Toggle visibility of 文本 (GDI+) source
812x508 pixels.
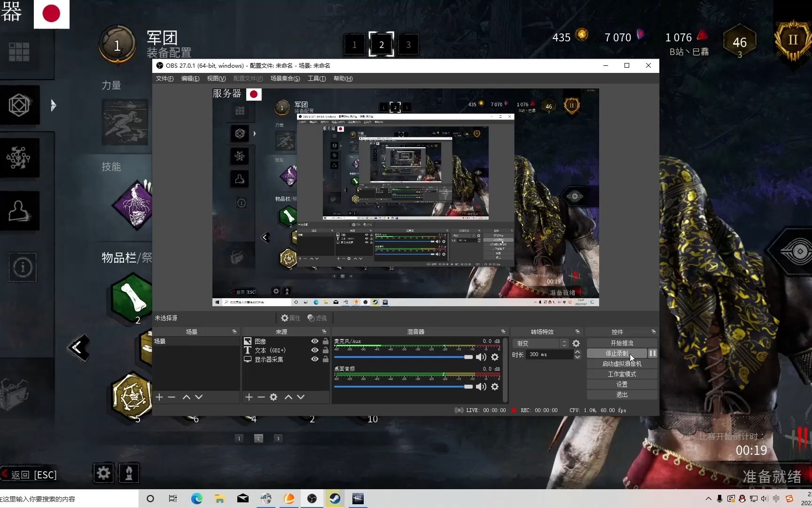(315, 350)
